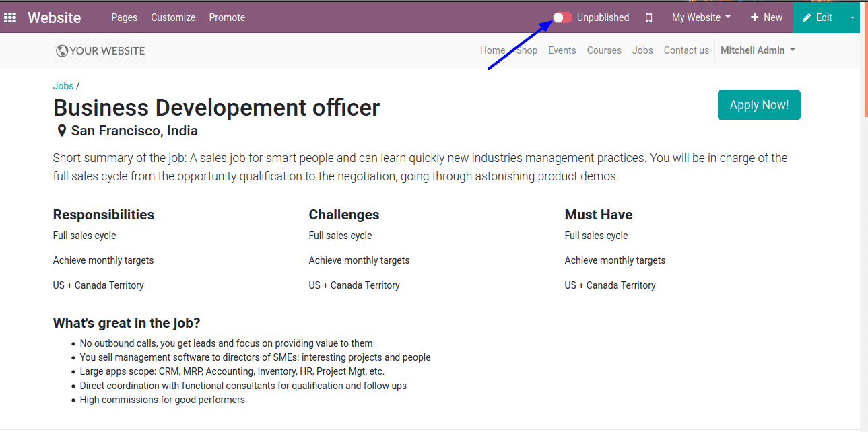Click 'US + Canada Territory' under Challenges

pos(354,285)
